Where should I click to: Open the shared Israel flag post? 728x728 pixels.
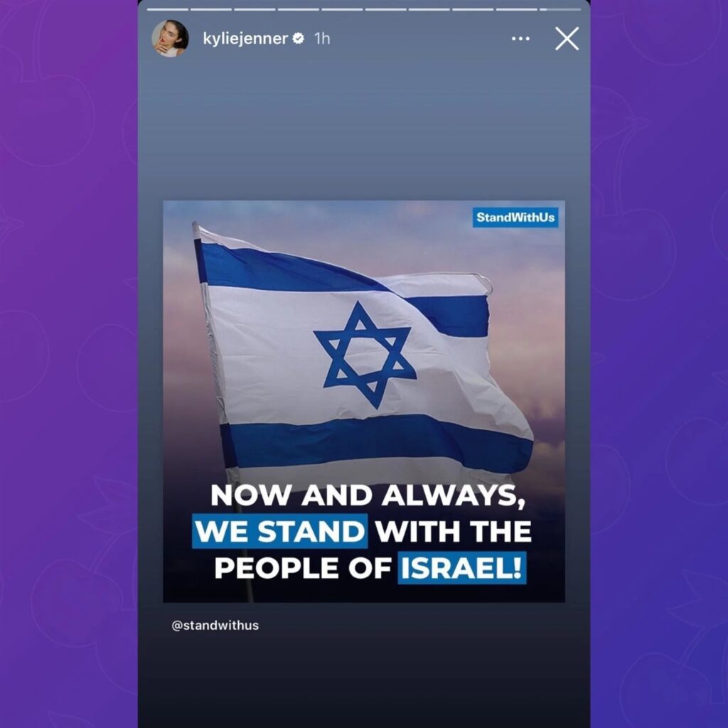[x=364, y=401]
